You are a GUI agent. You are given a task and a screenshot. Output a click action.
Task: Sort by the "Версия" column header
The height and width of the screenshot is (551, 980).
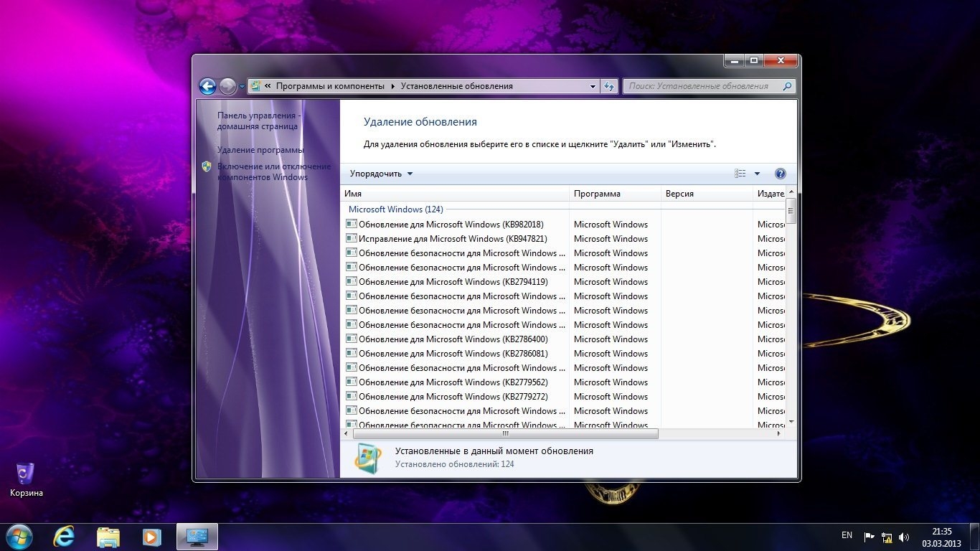[706, 194]
